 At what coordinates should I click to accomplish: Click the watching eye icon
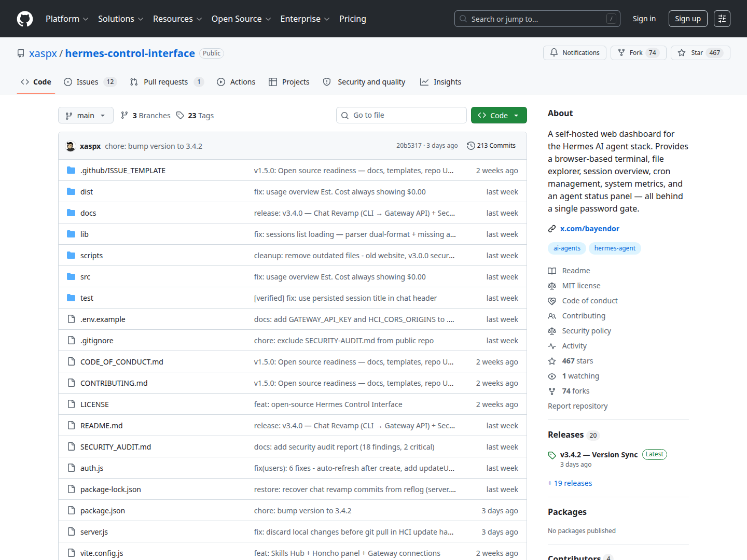(x=552, y=376)
